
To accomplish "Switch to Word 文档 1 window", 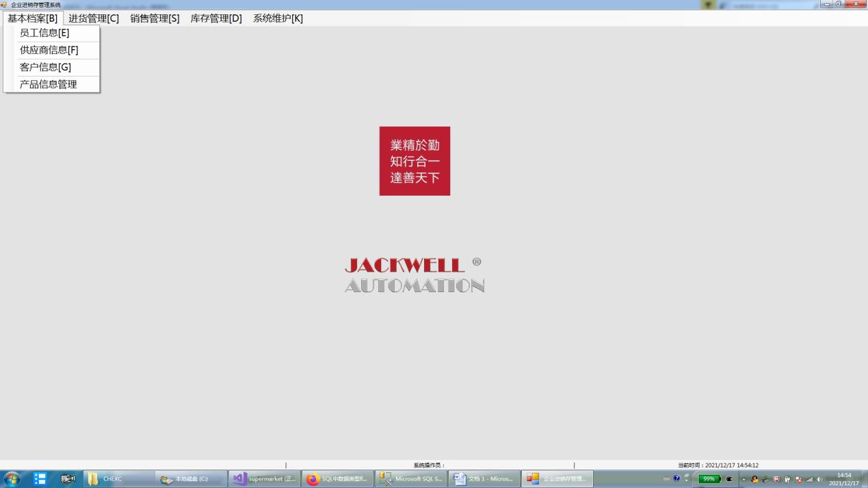I will coord(484,479).
